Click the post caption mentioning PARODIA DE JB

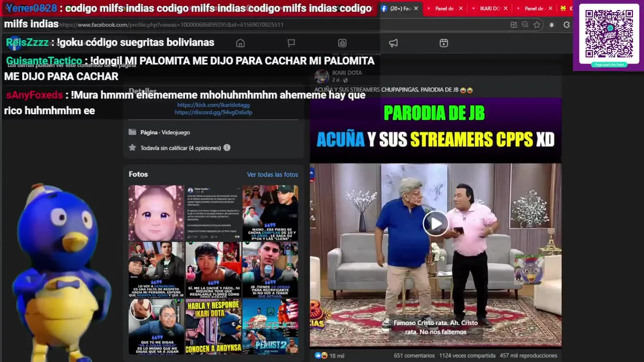393,90
